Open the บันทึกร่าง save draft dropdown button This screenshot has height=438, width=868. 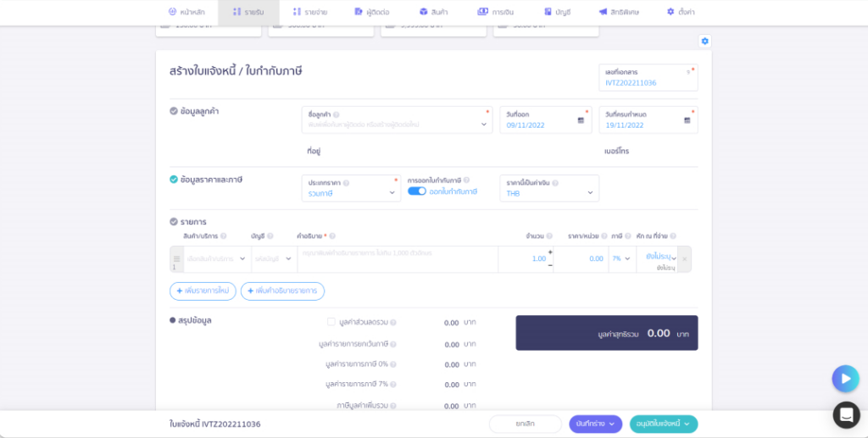596,424
